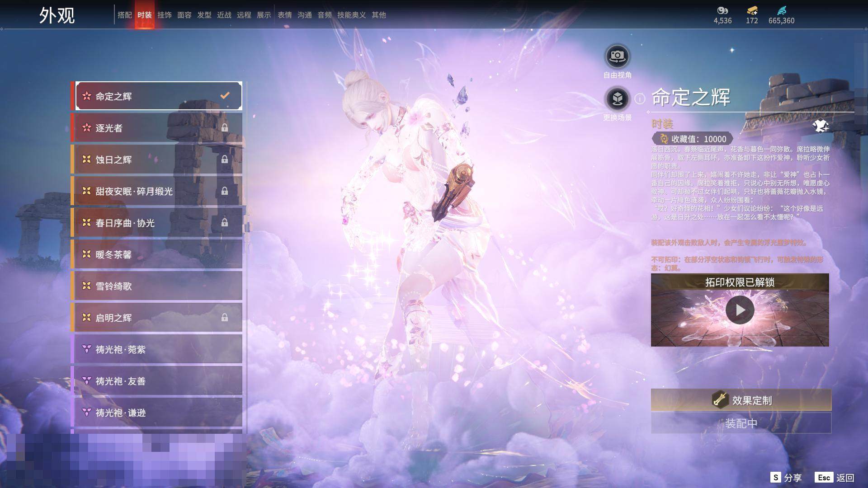Open the 发型 tab
Screen dimensions: 868x488
point(204,15)
